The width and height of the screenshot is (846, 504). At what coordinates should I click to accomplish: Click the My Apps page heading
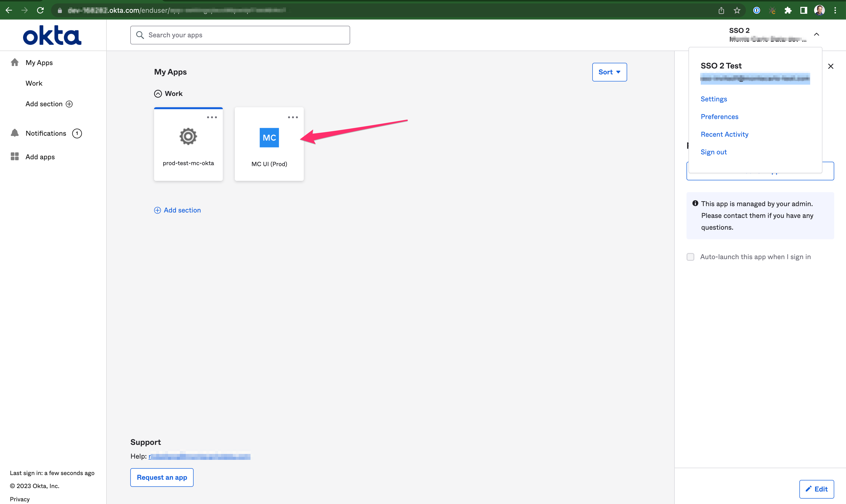click(171, 72)
